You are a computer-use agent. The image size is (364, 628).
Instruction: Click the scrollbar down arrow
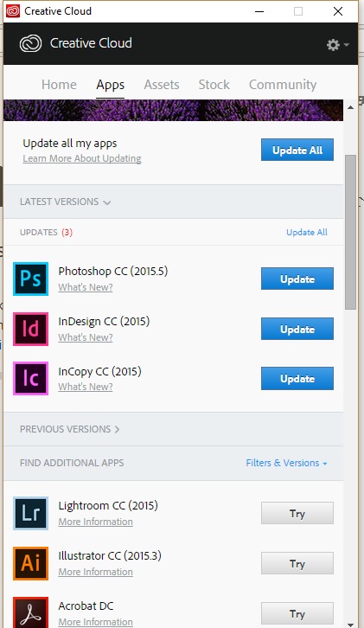(350, 624)
